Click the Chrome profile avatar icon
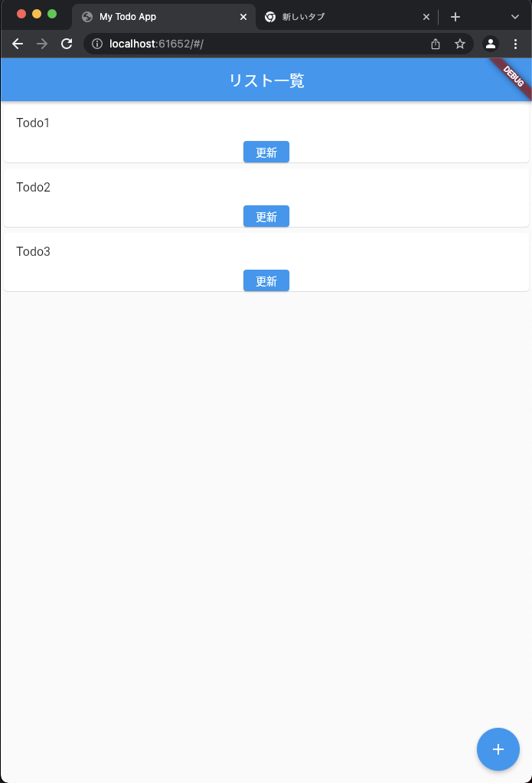The width and height of the screenshot is (532, 783). 490,44
